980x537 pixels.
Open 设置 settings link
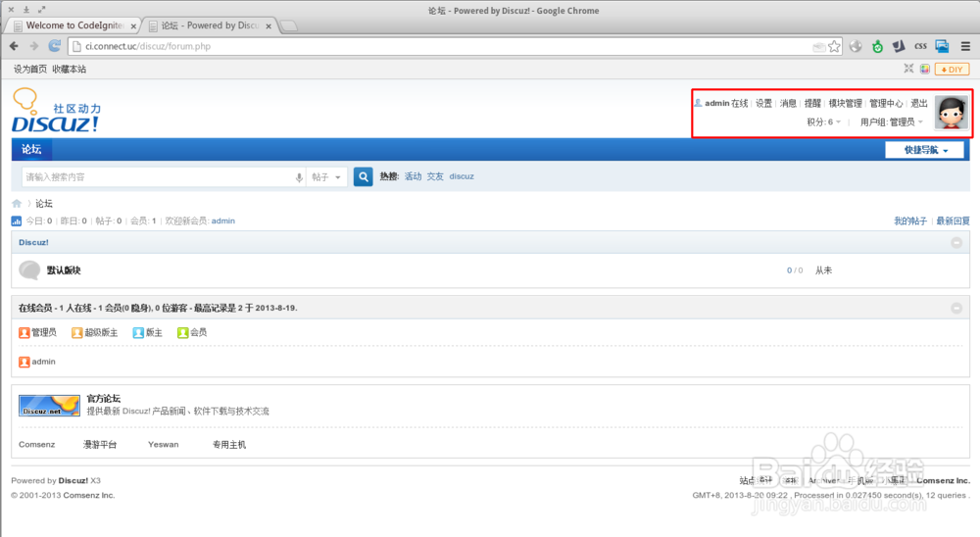763,103
